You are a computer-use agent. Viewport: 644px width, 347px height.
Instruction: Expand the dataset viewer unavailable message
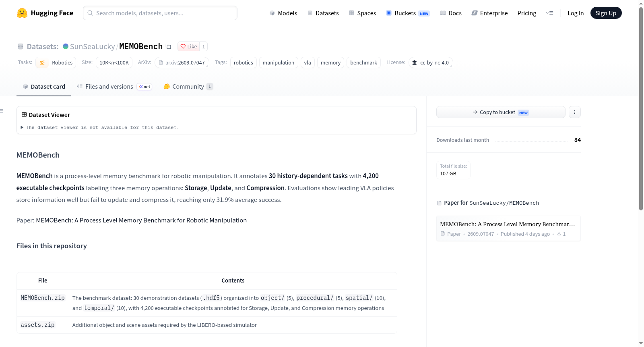(100, 127)
